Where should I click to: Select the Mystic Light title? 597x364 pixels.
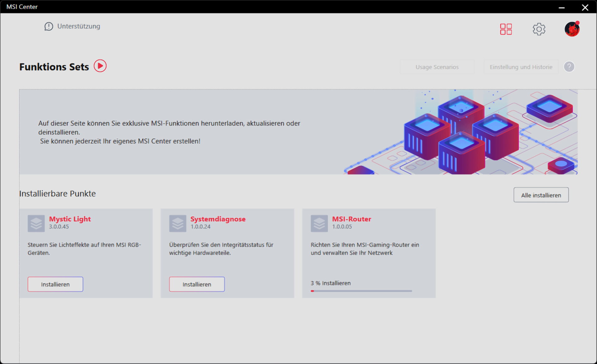70,219
